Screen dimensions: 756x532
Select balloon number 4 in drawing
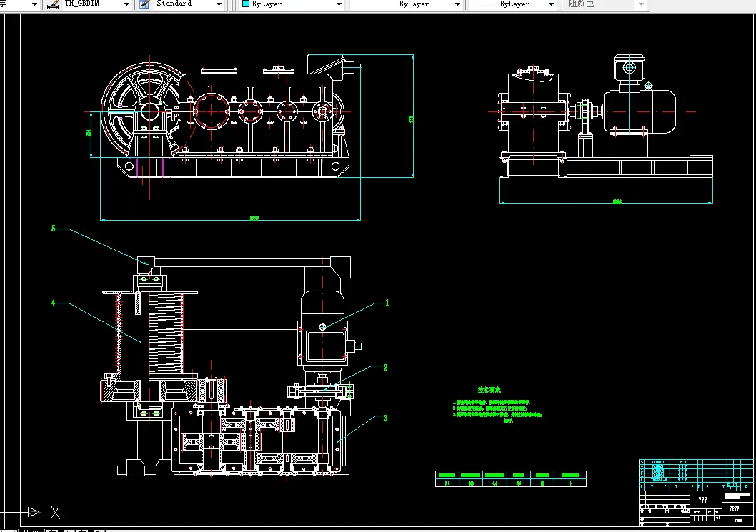pos(54,303)
